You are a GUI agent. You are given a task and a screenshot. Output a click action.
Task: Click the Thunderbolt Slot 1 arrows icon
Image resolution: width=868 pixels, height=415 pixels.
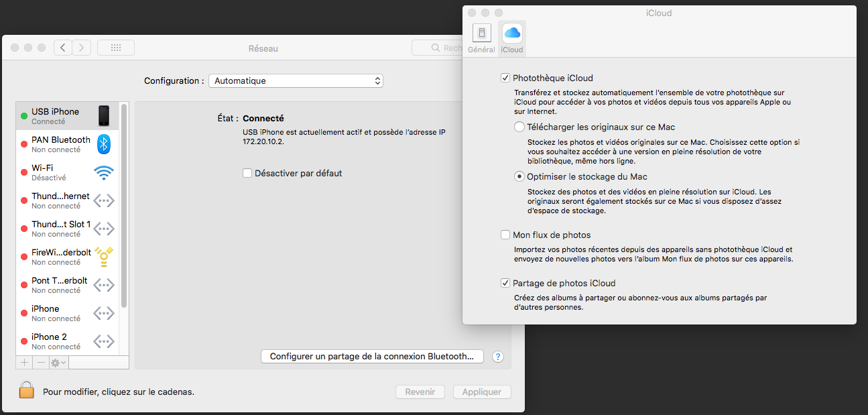click(x=104, y=229)
